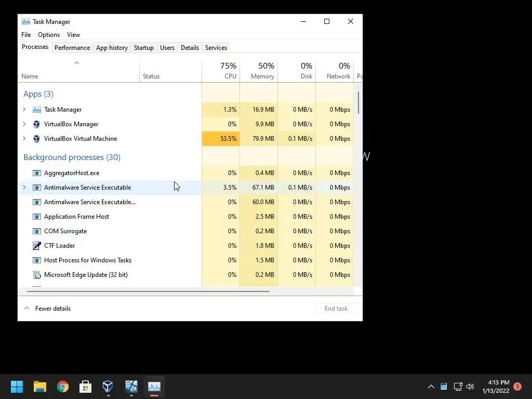The width and height of the screenshot is (532, 399).
Task: Select the AggregatorHost.exe process name
Action: (x=72, y=173)
